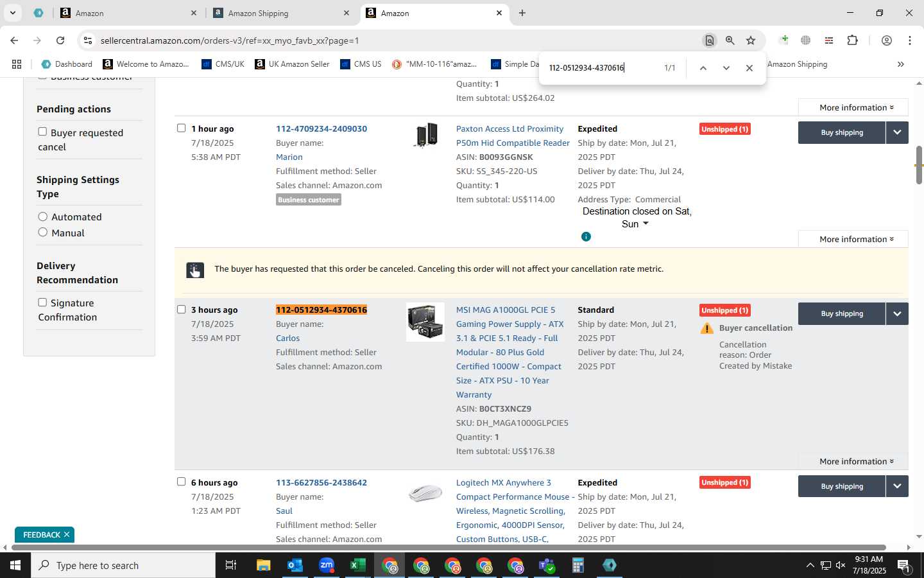Open the Dashboard bookmark

tap(67, 64)
